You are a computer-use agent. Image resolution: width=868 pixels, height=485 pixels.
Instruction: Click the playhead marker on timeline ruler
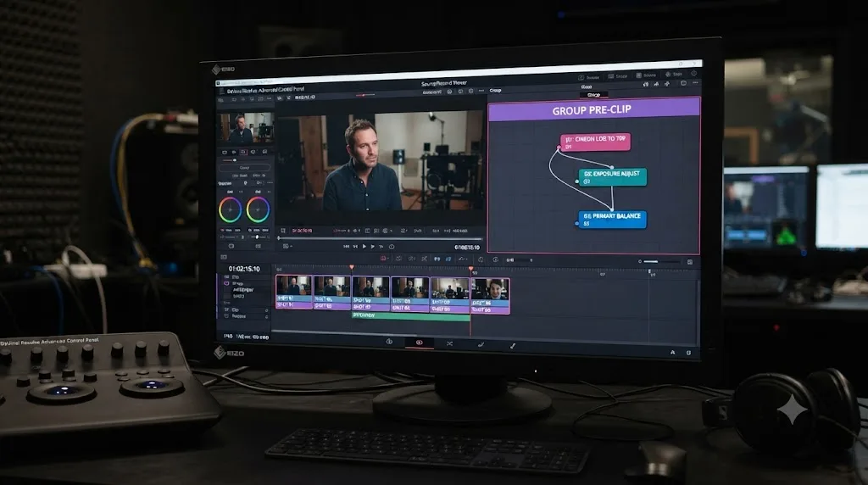[470, 269]
